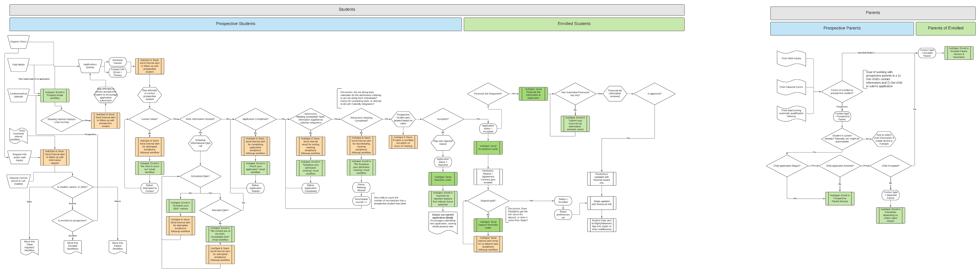
Task: Click the Is student, parent, or other? diamond
Action: point(72,187)
